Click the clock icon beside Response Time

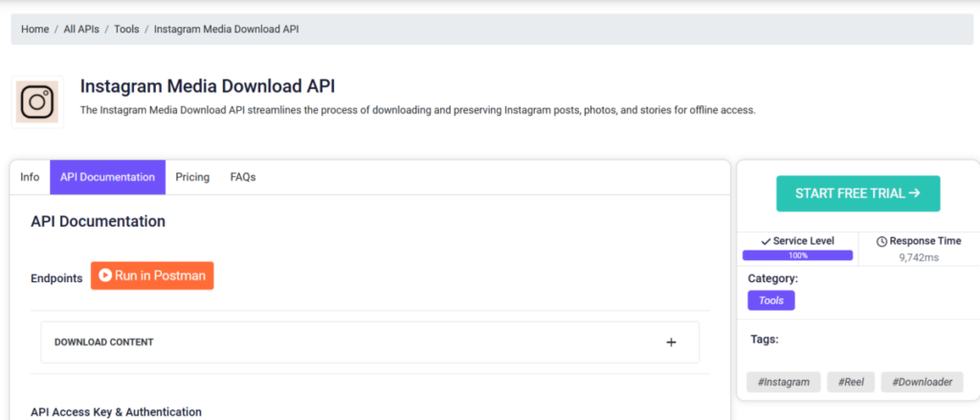click(881, 241)
